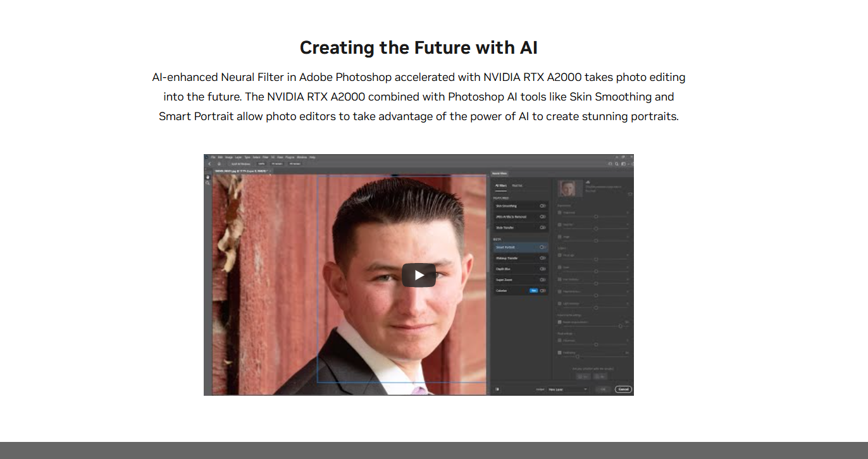This screenshot has height=459, width=868.
Task: Select the All Filters tab in video
Action: 500,186
